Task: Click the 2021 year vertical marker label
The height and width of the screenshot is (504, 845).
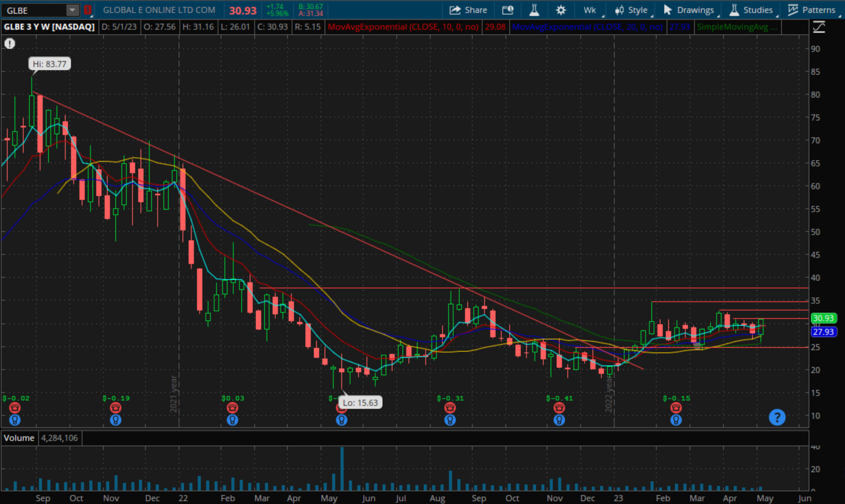Action: 174,394
